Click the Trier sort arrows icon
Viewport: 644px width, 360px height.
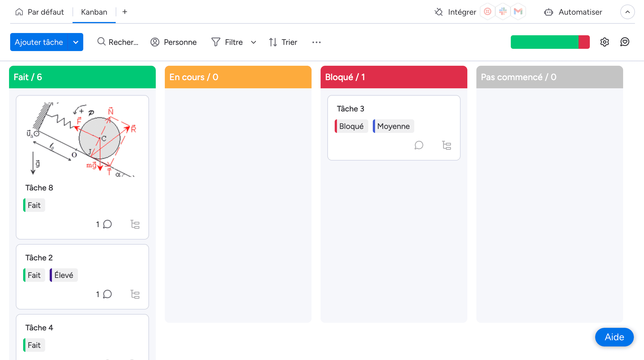(x=273, y=42)
